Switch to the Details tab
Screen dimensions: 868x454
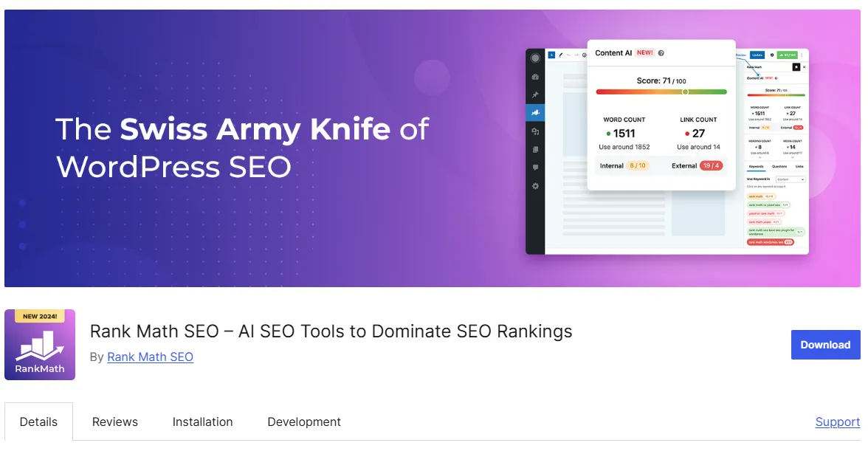pyautogui.click(x=38, y=422)
